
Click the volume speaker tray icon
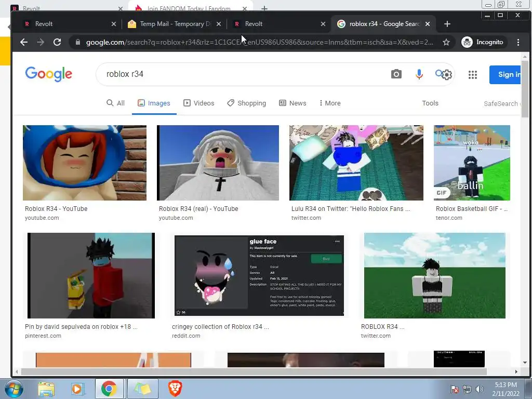[480, 389]
